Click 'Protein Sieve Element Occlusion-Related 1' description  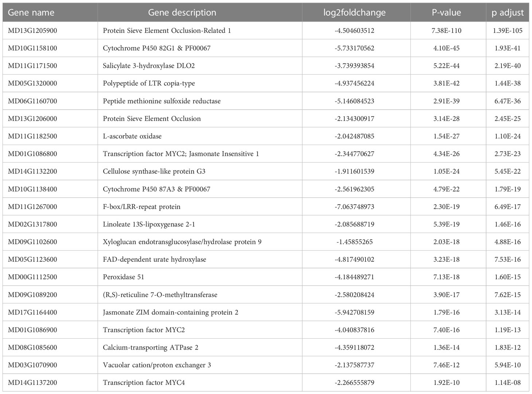pos(167,31)
